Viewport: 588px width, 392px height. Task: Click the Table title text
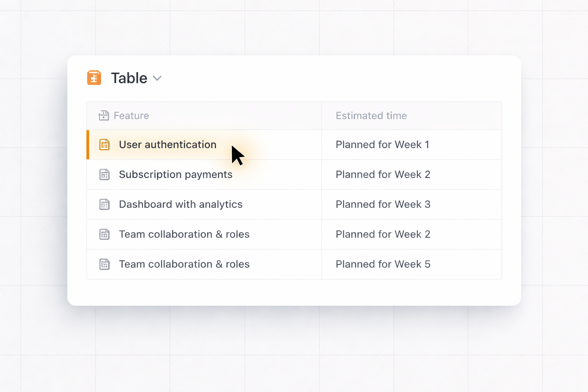coord(129,78)
